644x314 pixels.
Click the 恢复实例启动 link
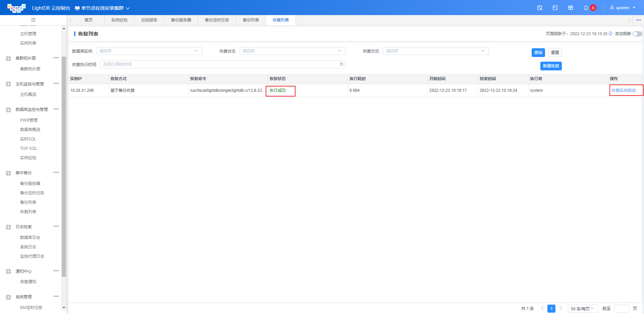(x=624, y=90)
